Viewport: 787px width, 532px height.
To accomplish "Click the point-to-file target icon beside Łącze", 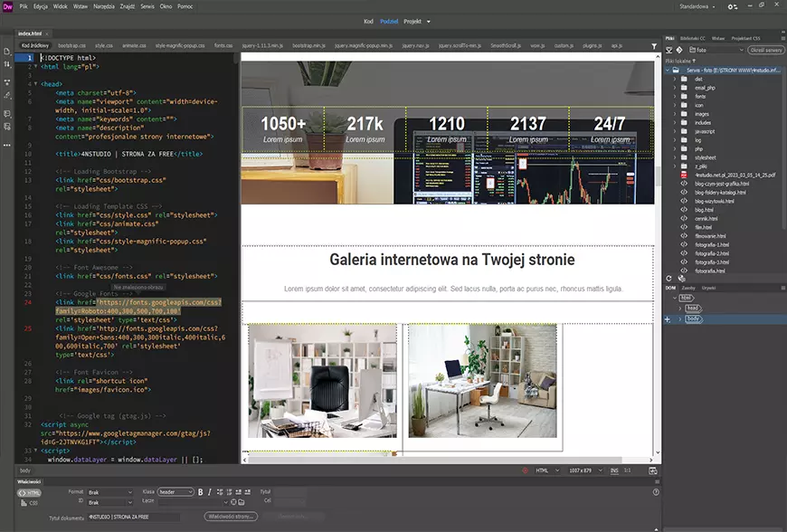I will pyautogui.click(x=233, y=502).
